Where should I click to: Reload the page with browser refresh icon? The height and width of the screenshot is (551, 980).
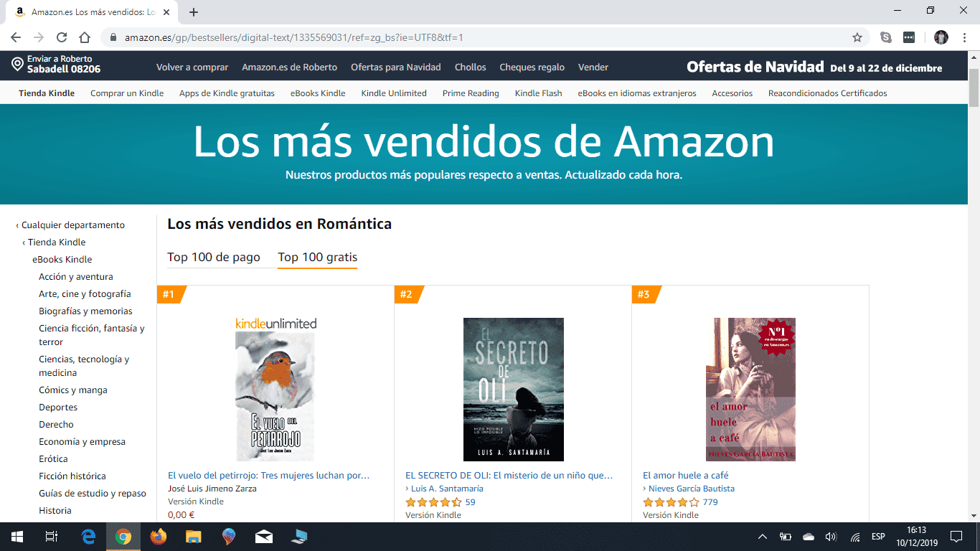62,37
